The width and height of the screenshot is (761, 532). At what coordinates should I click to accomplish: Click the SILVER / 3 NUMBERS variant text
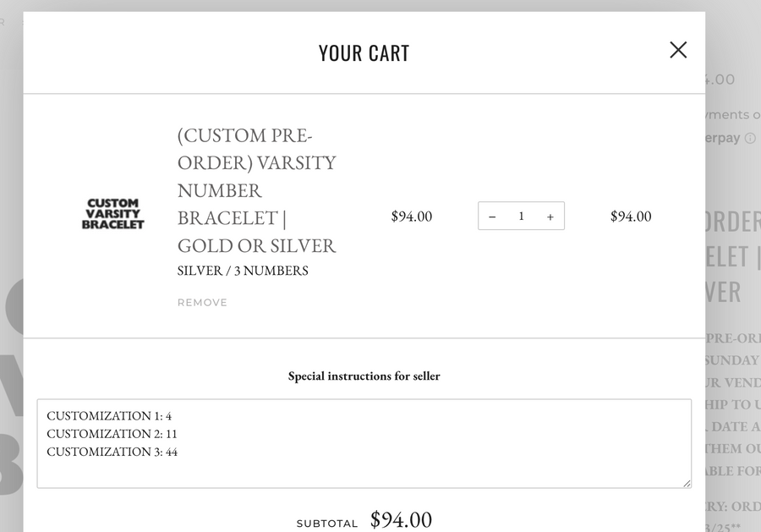[x=242, y=271]
